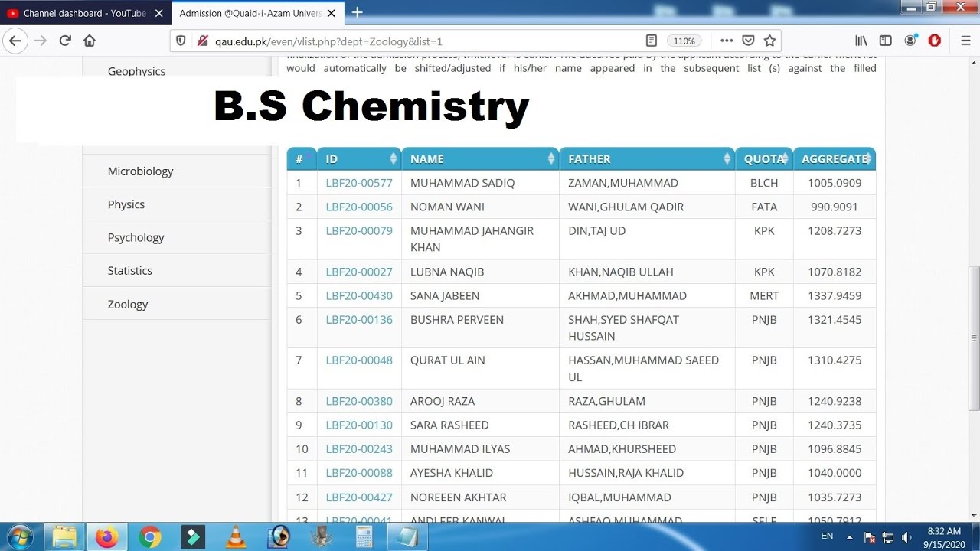Open applicant link LBF20-00027
The image size is (980, 551).
tap(359, 272)
